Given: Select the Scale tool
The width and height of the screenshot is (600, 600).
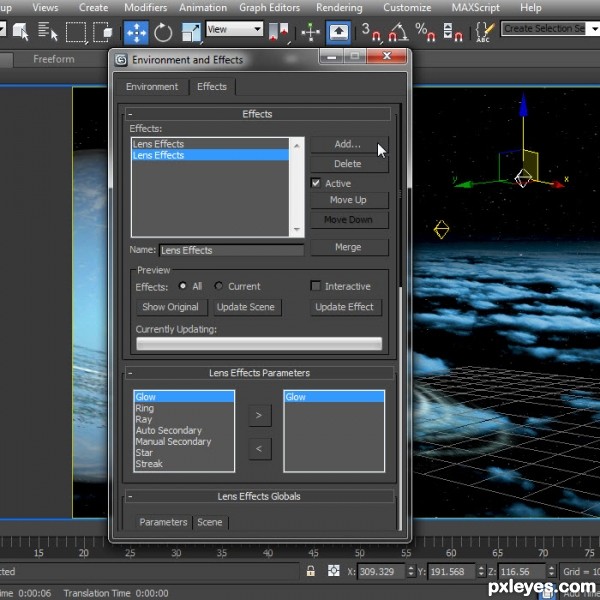Looking at the screenshot, I should pos(191,33).
